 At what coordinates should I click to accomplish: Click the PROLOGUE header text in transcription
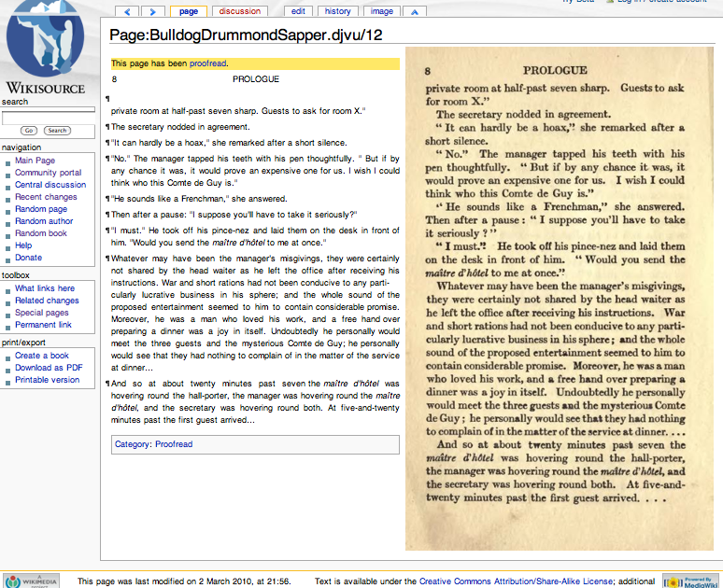(256, 79)
